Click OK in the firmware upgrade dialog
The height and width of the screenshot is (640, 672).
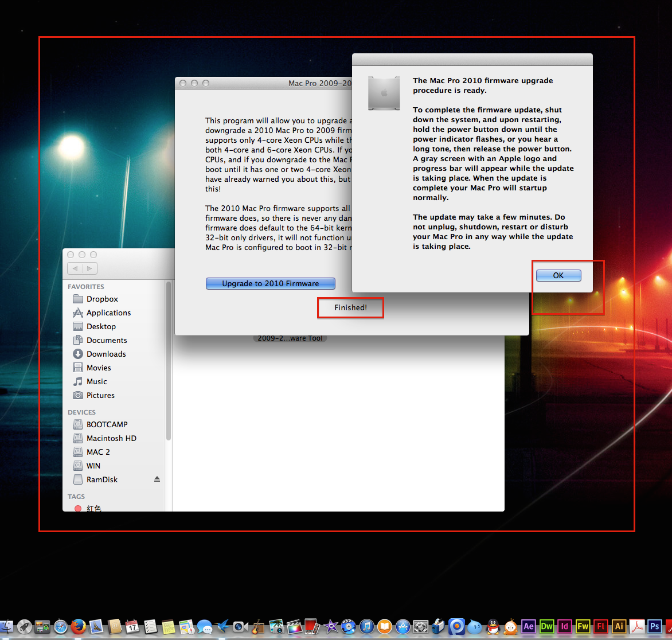(x=558, y=275)
